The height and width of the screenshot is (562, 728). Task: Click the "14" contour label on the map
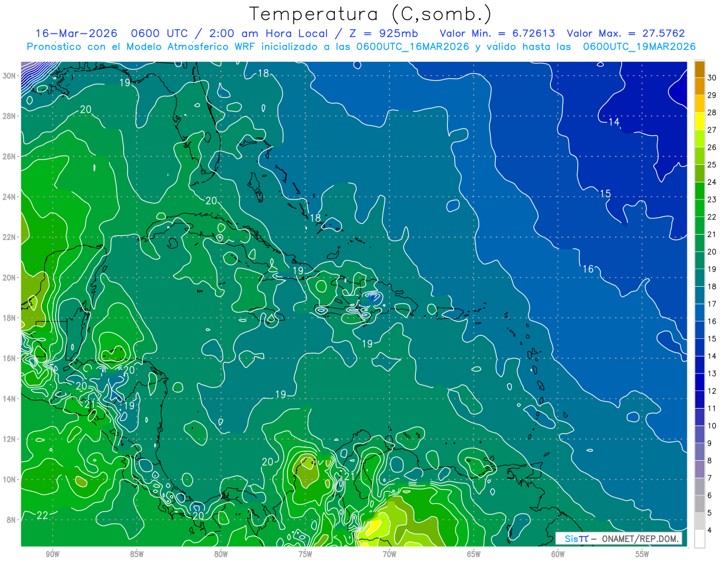pyautogui.click(x=614, y=122)
